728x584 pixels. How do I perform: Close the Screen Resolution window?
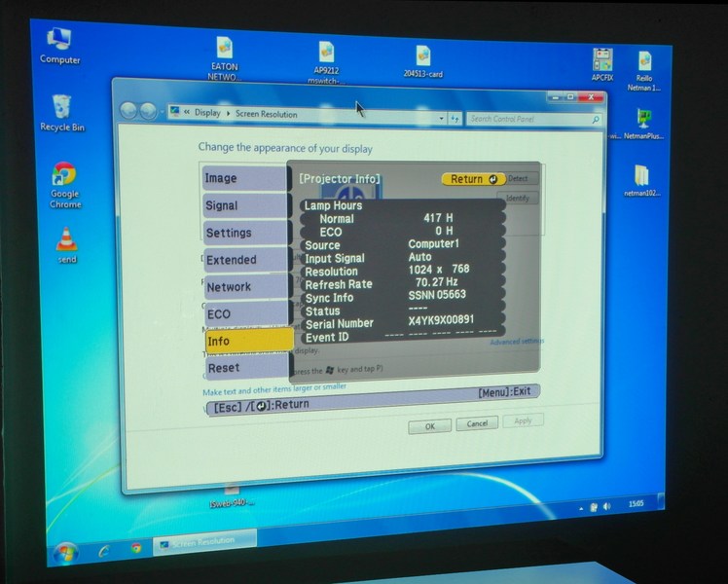click(591, 97)
